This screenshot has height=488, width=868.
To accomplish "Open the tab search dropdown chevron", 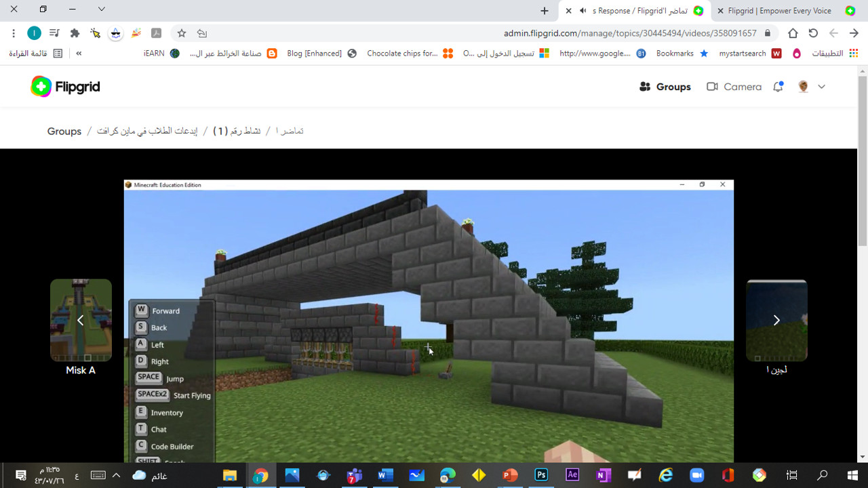I will [x=102, y=9].
